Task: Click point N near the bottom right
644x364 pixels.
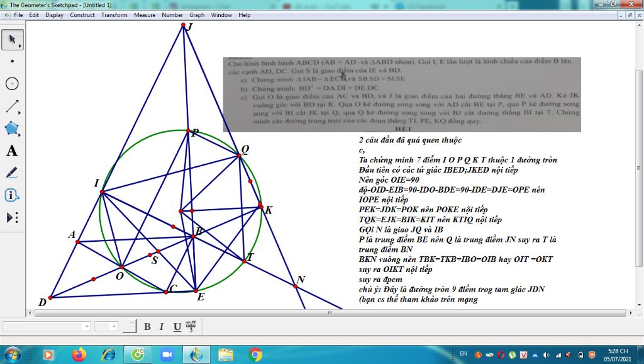Action: point(296,286)
